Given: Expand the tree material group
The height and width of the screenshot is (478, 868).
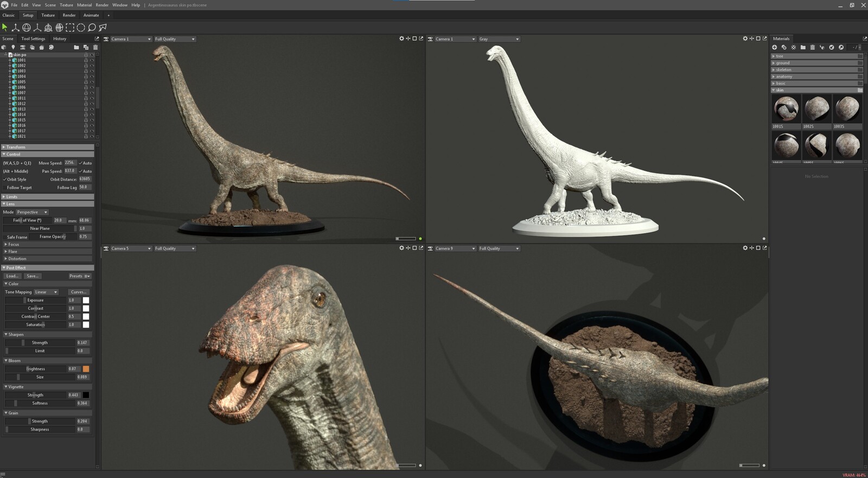Looking at the screenshot, I should point(816,56).
